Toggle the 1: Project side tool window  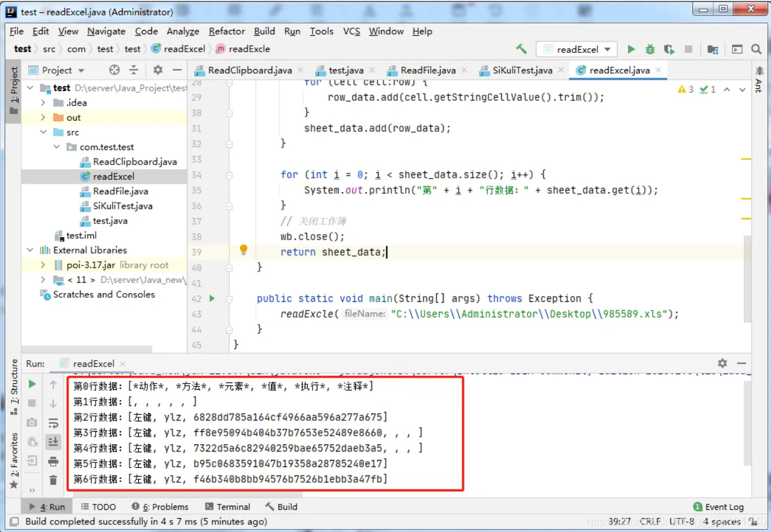pos(14,91)
